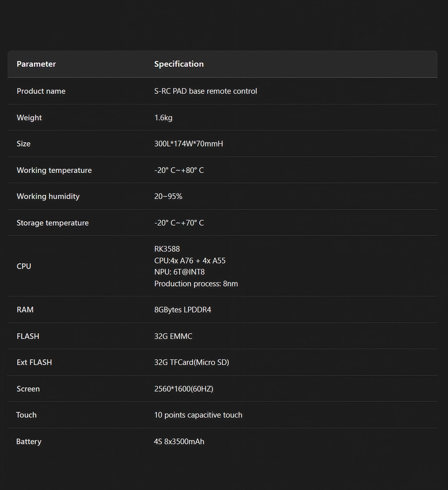Select the Storage temperature label
The image size is (448, 490).
point(53,223)
